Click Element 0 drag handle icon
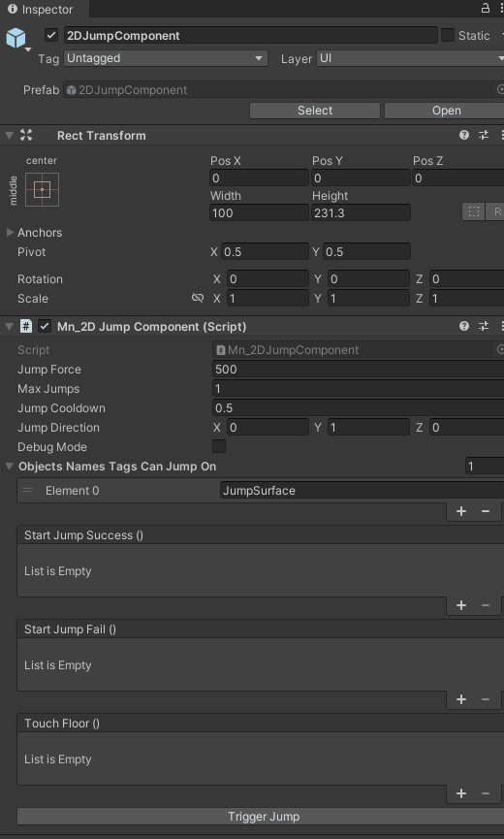The width and height of the screenshot is (504, 839). [27, 490]
